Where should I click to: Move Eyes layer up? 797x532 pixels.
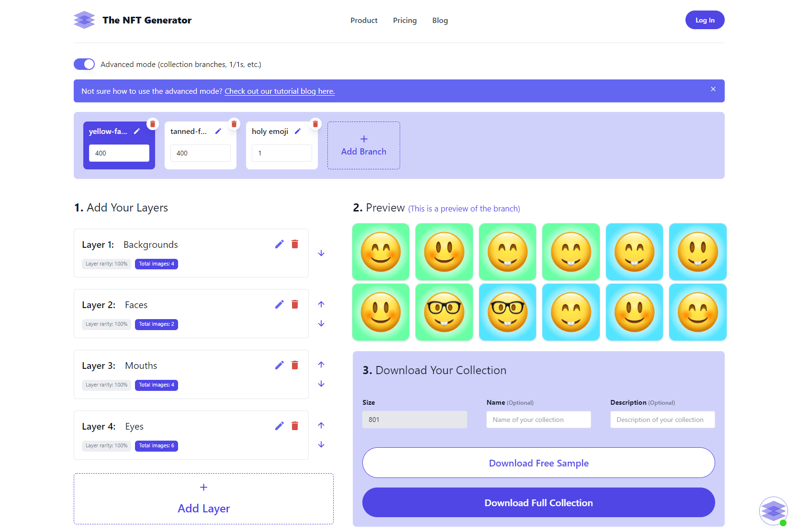click(321, 425)
